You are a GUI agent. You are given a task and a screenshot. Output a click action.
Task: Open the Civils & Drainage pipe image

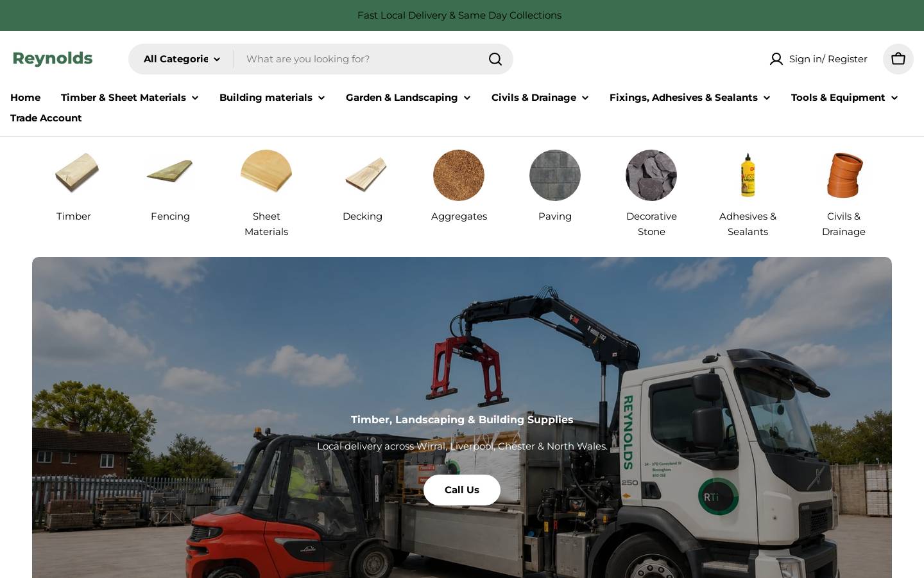[844, 175]
